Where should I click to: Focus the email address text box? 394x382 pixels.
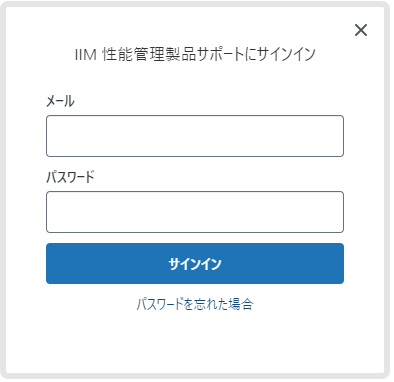(x=195, y=136)
